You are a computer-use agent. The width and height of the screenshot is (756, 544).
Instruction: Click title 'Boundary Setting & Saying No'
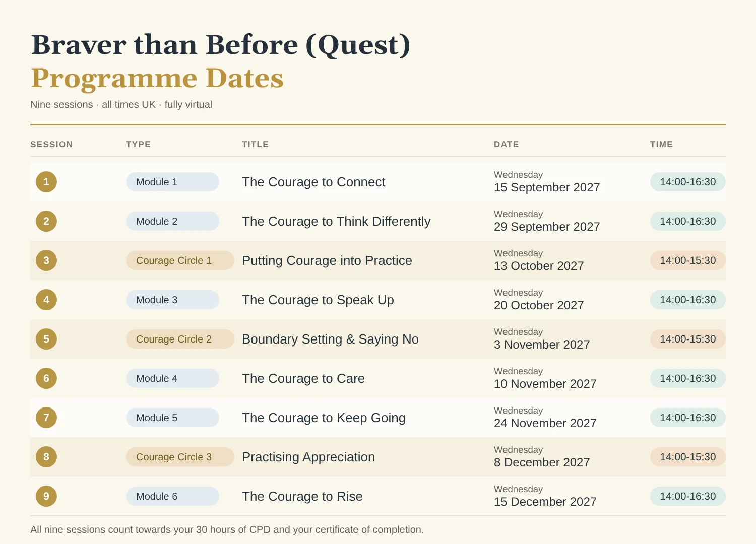pyautogui.click(x=330, y=339)
